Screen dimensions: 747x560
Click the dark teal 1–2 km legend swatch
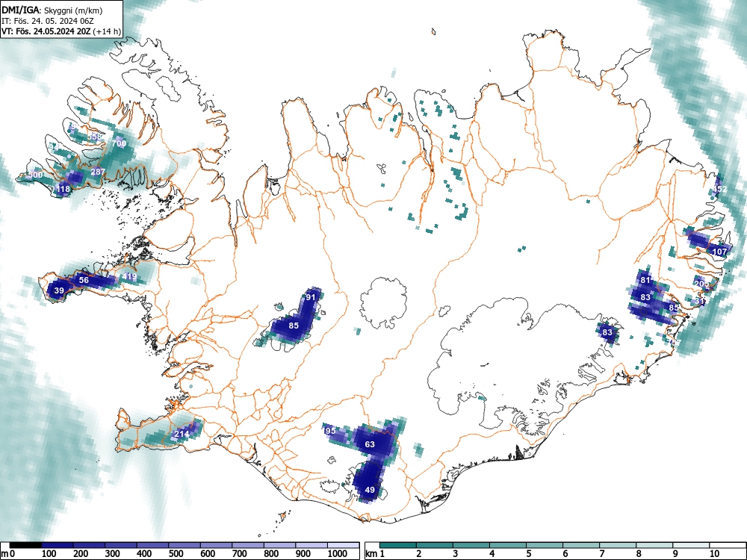398,545
